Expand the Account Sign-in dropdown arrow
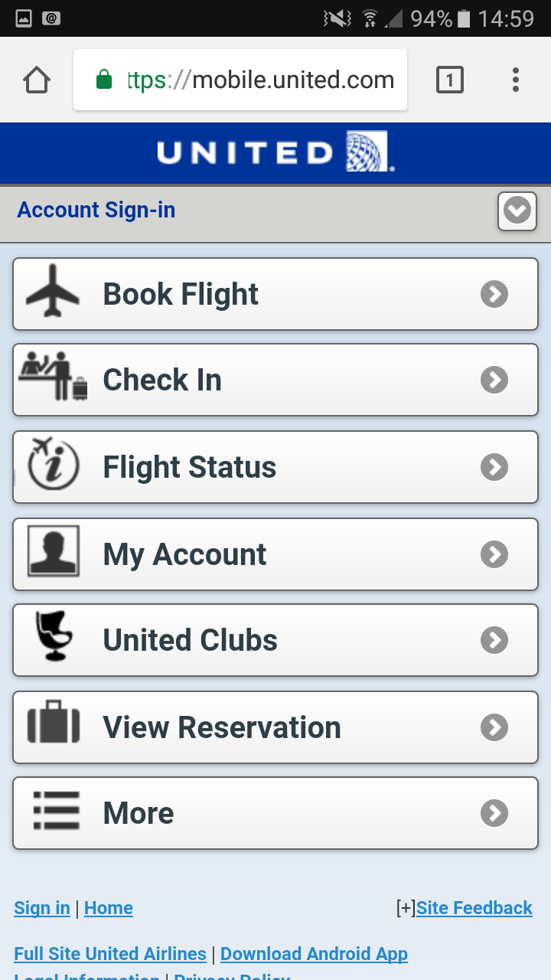Viewport: 551px width, 980px height. point(517,211)
